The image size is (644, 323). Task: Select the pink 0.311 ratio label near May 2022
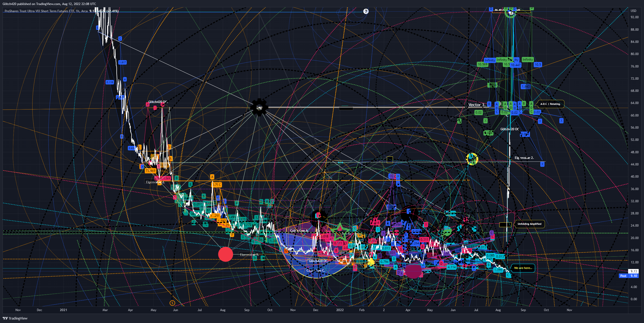(424, 239)
